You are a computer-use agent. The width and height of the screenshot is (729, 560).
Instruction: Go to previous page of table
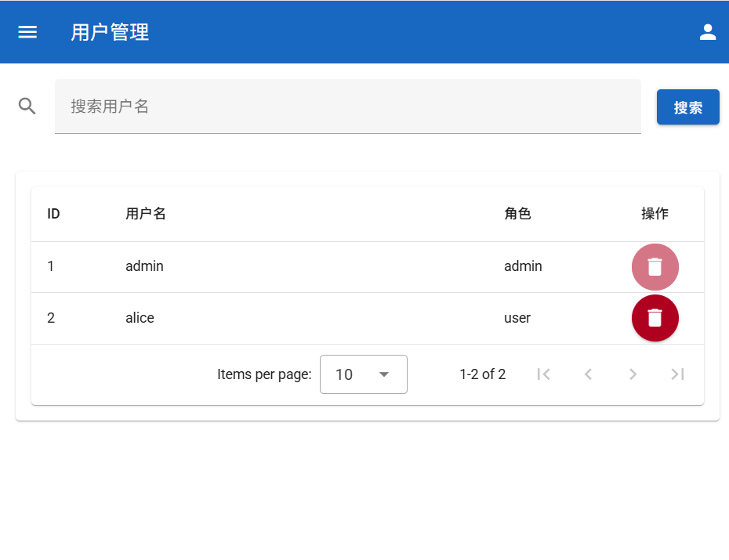point(588,374)
